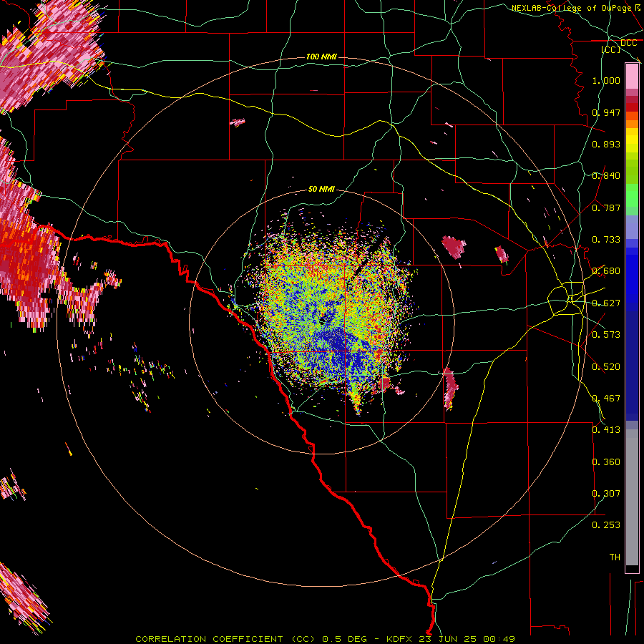Click the 0.840 scale value
The height and width of the screenshot is (644, 644).
pos(606,176)
